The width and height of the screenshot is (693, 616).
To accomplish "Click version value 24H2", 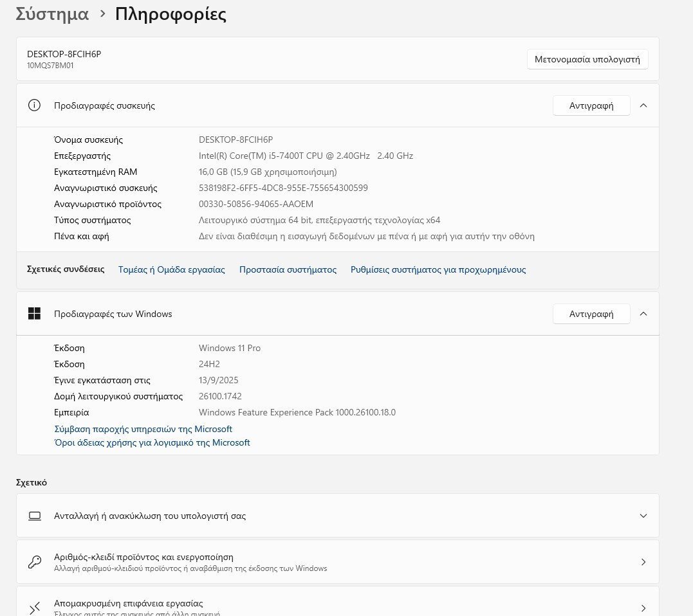I will [x=209, y=364].
